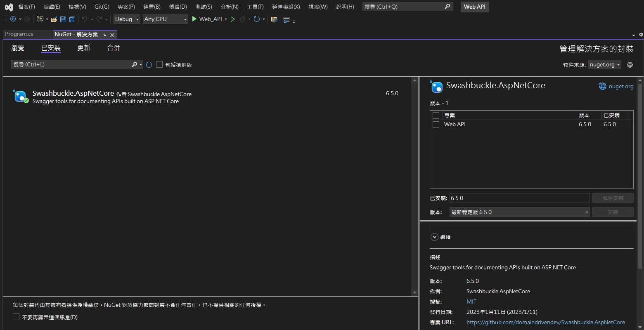Click the Undo arrow icon
Viewport: 644px width, 330px height.
tap(85, 19)
